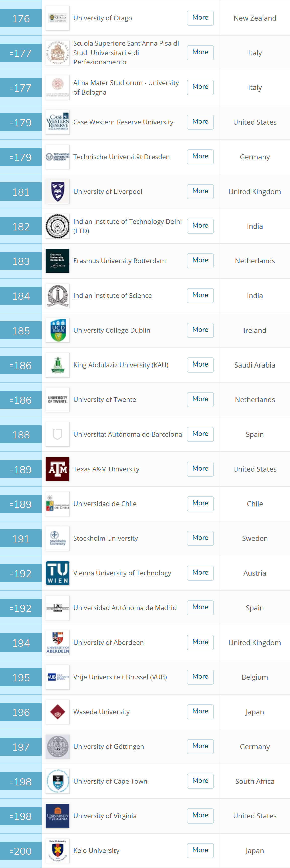This screenshot has height=868, width=290.
Task: Expand More for Stockholm University
Action: 200,538
